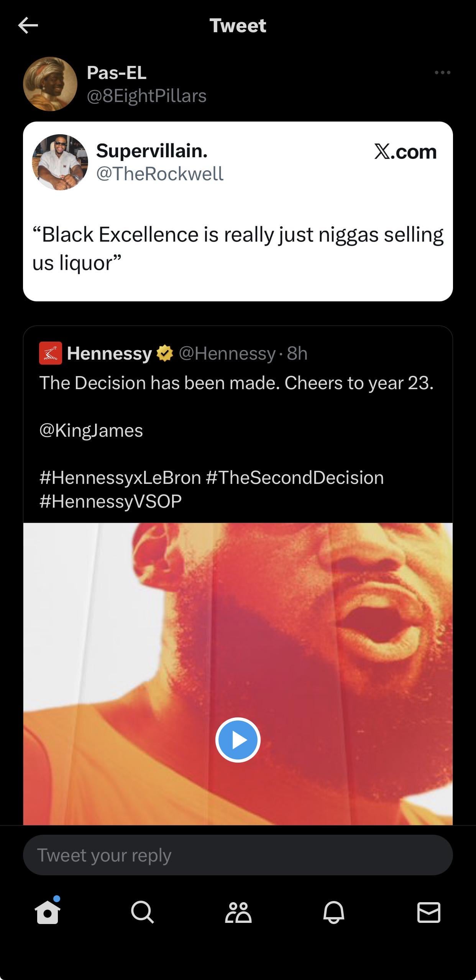The image size is (476, 980).
Task: Open the Search tab
Action: point(143,912)
